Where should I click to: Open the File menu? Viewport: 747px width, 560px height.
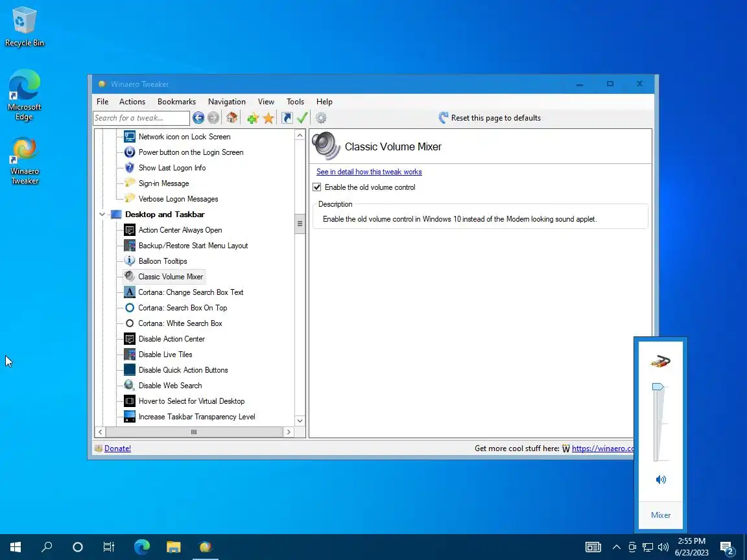click(102, 101)
